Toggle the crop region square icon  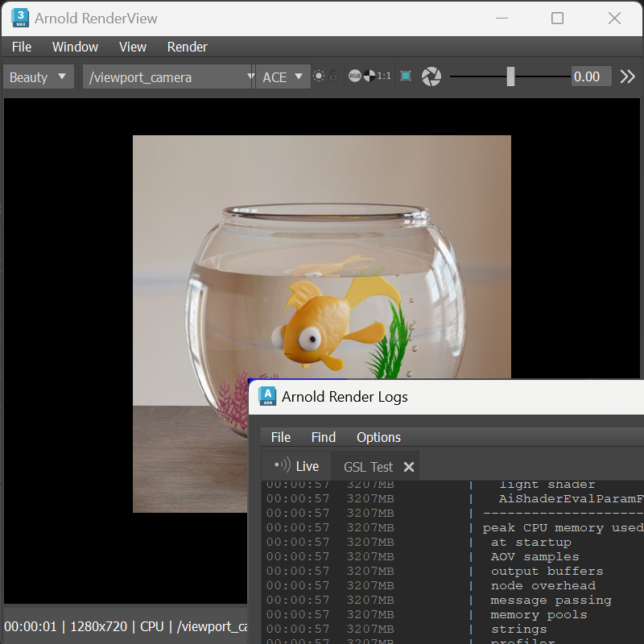(x=406, y=76)
